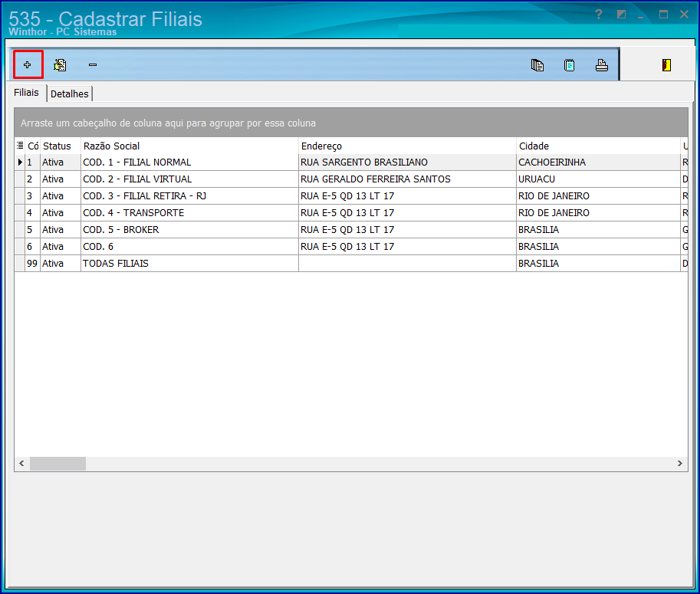
Task: Click the grid column chooser icon beside Có
Action: click(20, 146)
